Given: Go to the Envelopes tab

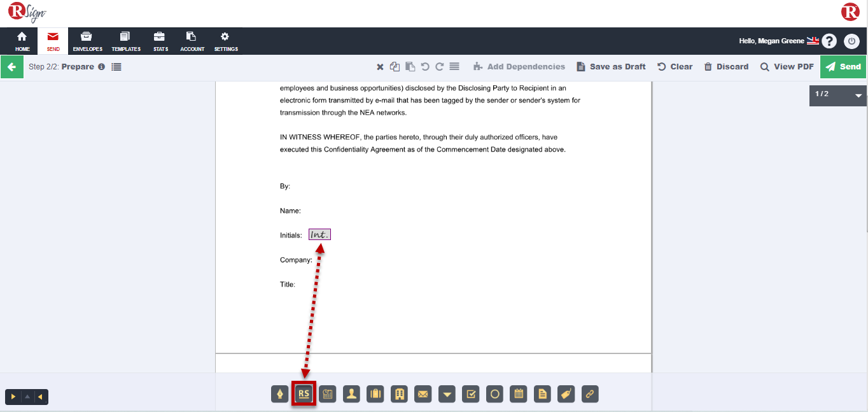Looking at the screenshot, I should click(87, 41).
